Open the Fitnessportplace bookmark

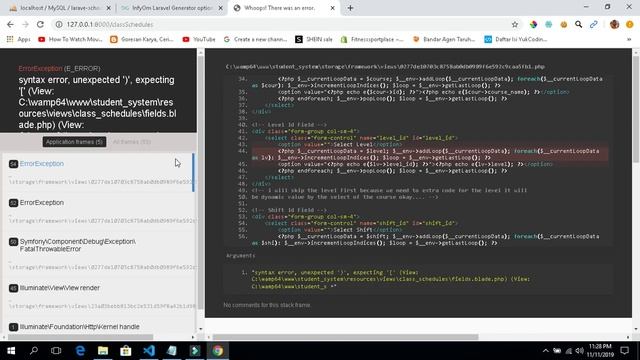pos(372,39)
